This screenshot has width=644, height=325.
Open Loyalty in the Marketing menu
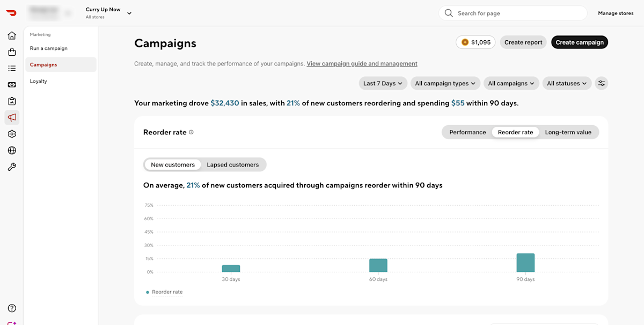[x=61, y=81]
